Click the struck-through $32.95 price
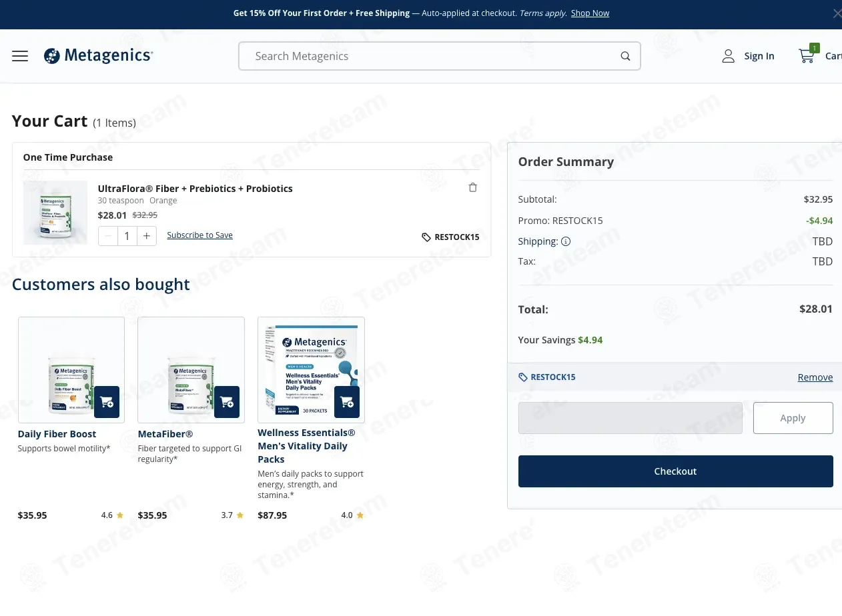This screenshot has width=842, height=616. point(145,215)
